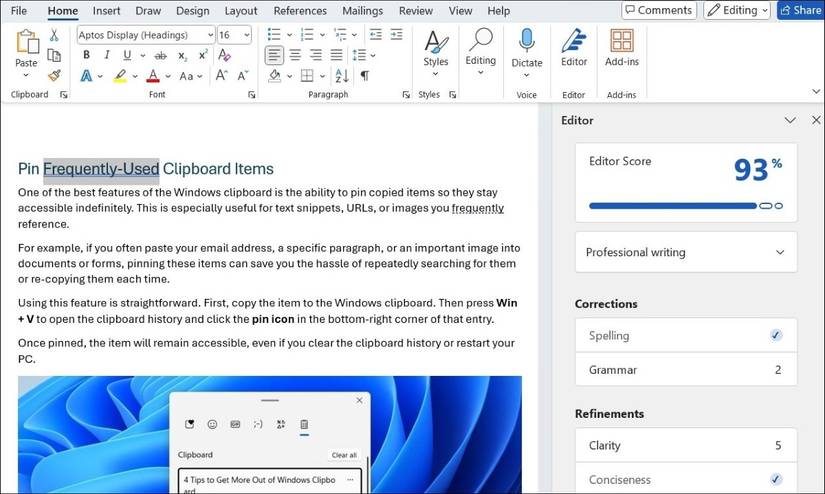This screenshot has height=494, width=825.
Task: Open the Styles gallery
Action: [x=436, y=53]
